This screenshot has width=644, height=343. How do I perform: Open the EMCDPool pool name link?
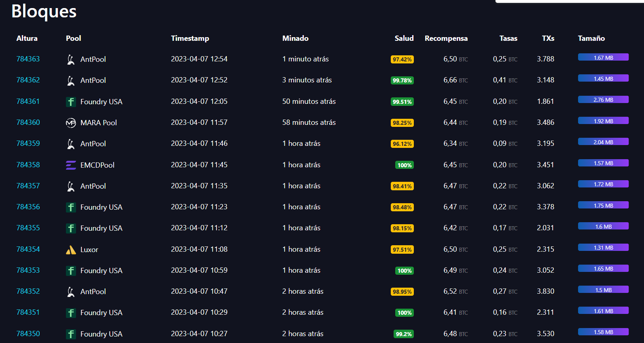(x=97, y=165)
